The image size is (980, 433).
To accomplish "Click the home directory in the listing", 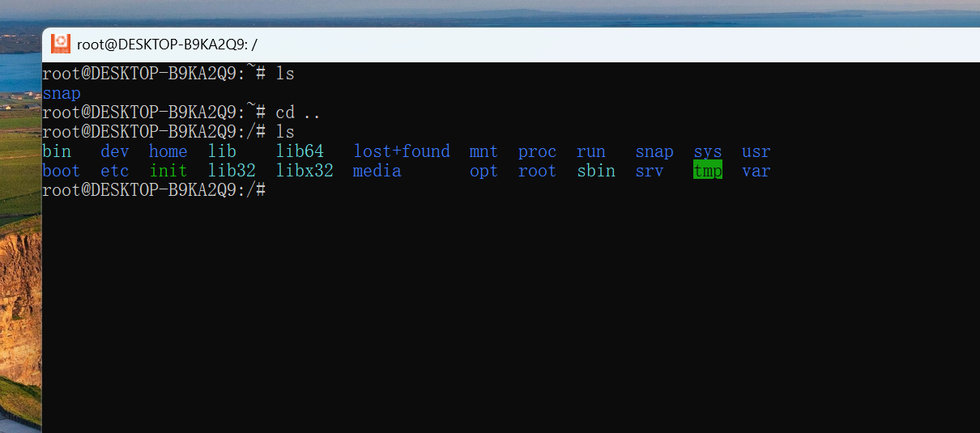I will (168, 151).
